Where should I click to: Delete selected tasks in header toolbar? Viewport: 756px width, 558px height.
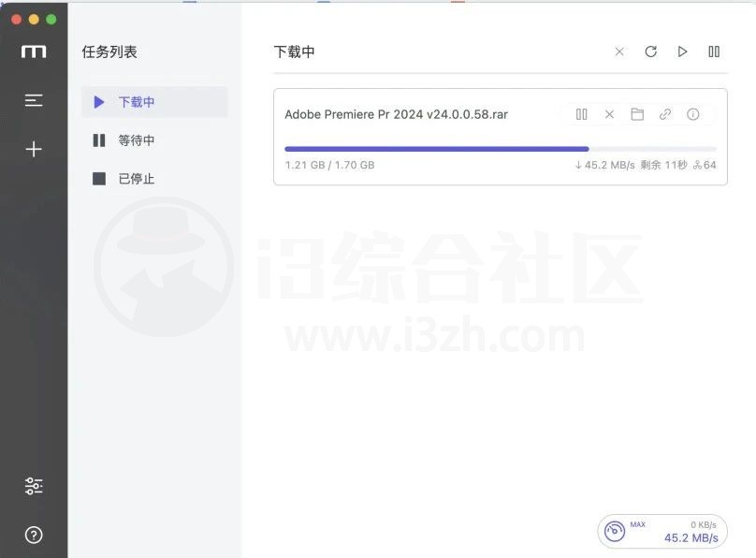tap(619, 51)
